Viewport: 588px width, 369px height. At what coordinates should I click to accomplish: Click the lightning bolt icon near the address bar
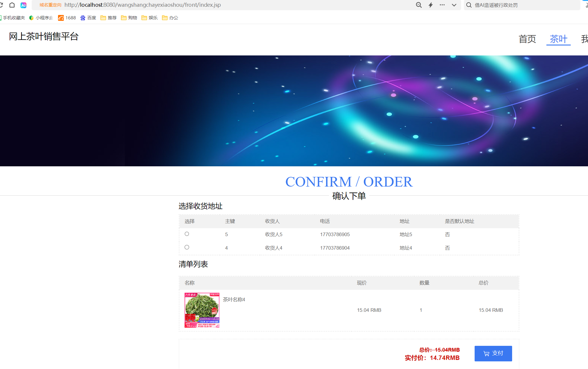click(430, 5)
